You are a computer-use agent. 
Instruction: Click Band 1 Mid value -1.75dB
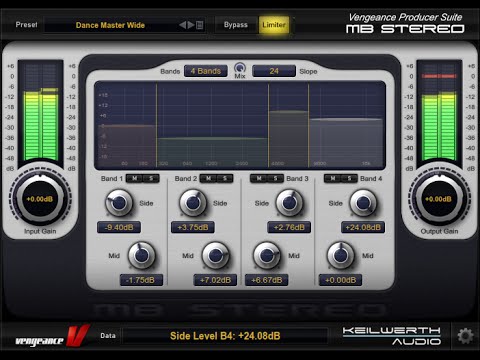tap(141, 280)
